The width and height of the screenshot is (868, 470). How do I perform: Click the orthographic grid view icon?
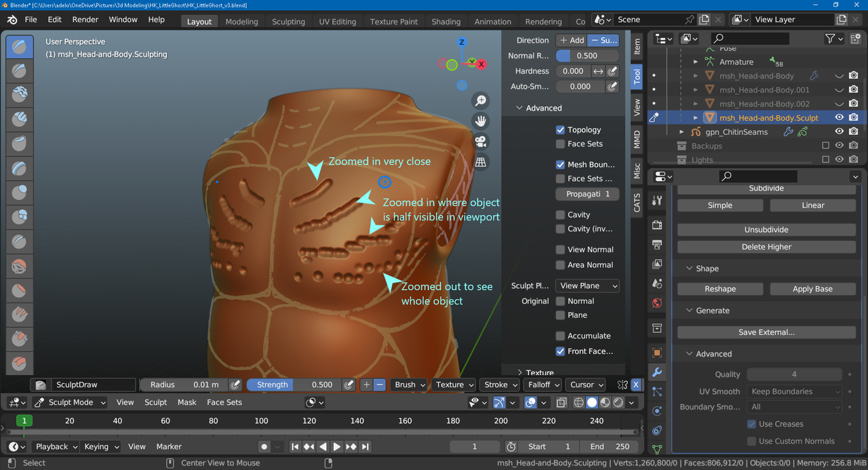click(481, 163)
